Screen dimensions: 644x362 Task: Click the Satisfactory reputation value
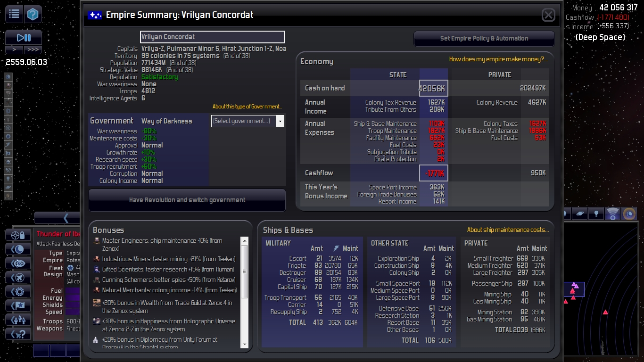click(x=160, y=77)
